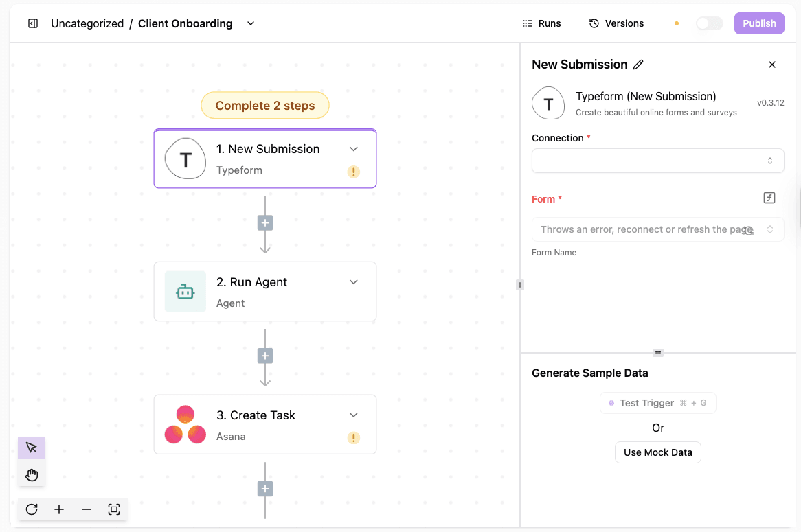Click the Complete 2 steps badge
Viewport: 801px width, 532px height.
pyautogui.click(x=264, y=105)
